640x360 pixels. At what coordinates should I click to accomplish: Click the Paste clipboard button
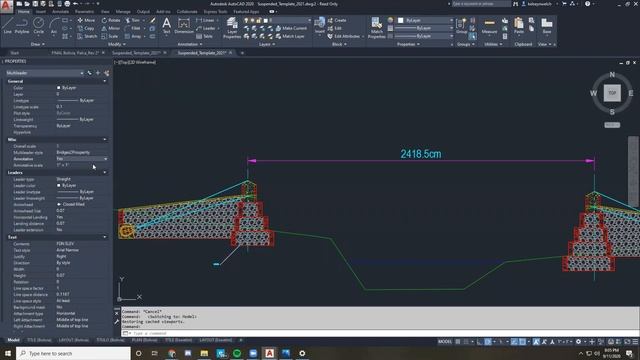click(x=519, y=26)
